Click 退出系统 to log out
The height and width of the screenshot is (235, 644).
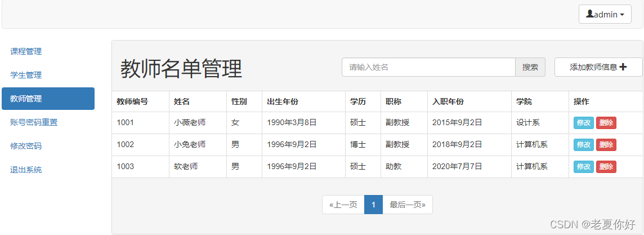(x=26, y=170)
